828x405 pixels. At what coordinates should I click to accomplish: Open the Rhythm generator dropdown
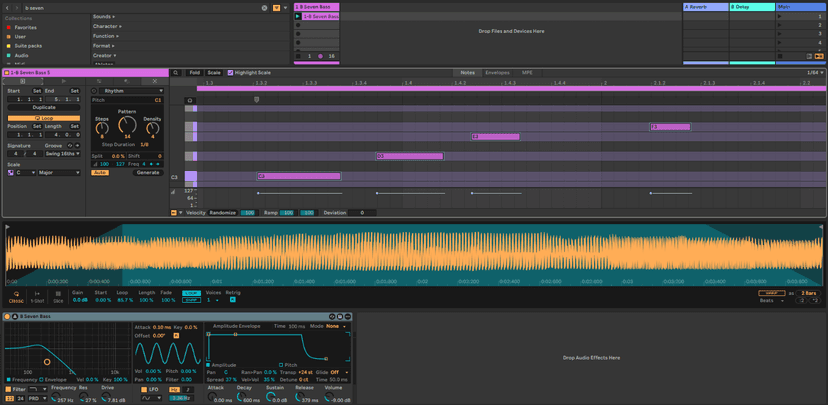pyautogui.click(x=131, y=91)
